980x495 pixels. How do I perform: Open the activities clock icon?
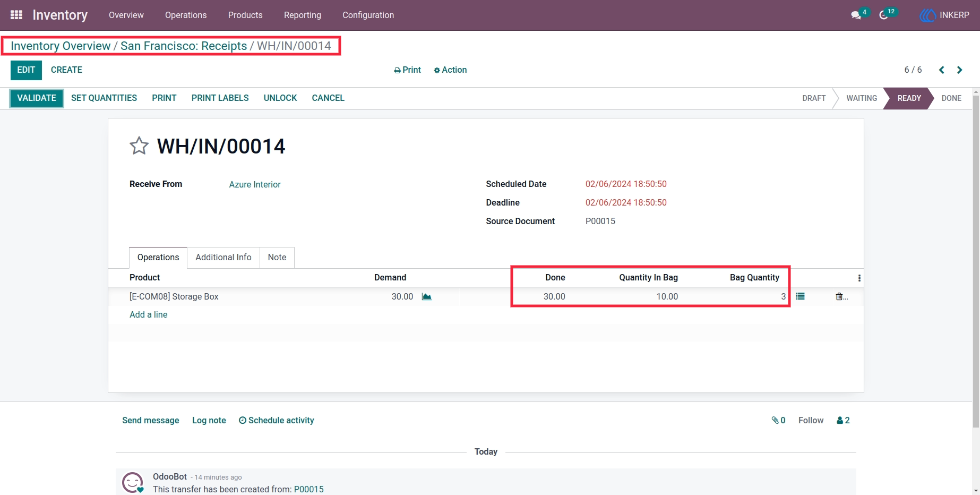click(x=884, y=15)
